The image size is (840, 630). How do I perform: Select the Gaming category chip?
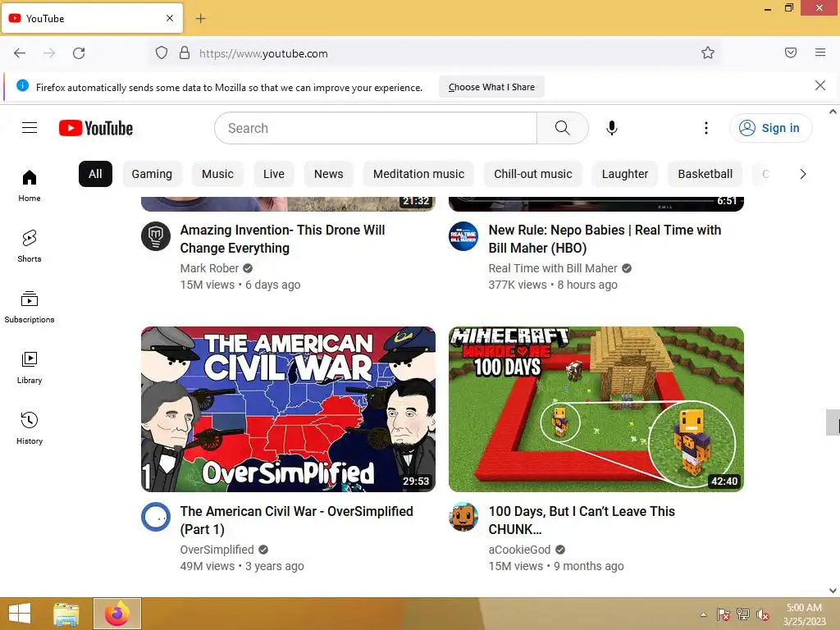[152, 174]
